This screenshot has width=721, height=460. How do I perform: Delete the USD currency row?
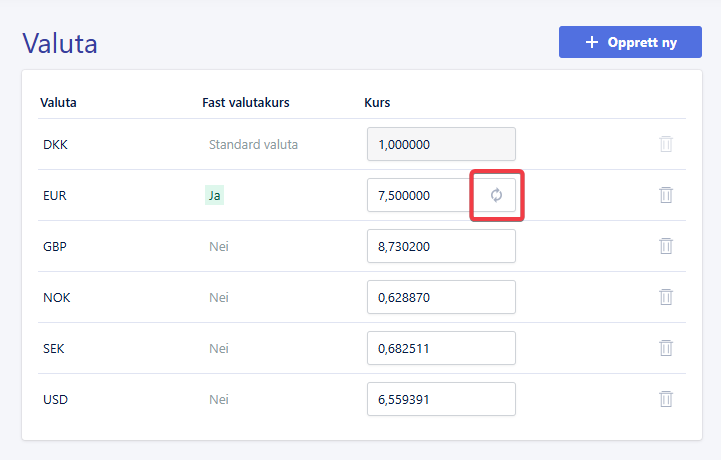coord(666,399)
